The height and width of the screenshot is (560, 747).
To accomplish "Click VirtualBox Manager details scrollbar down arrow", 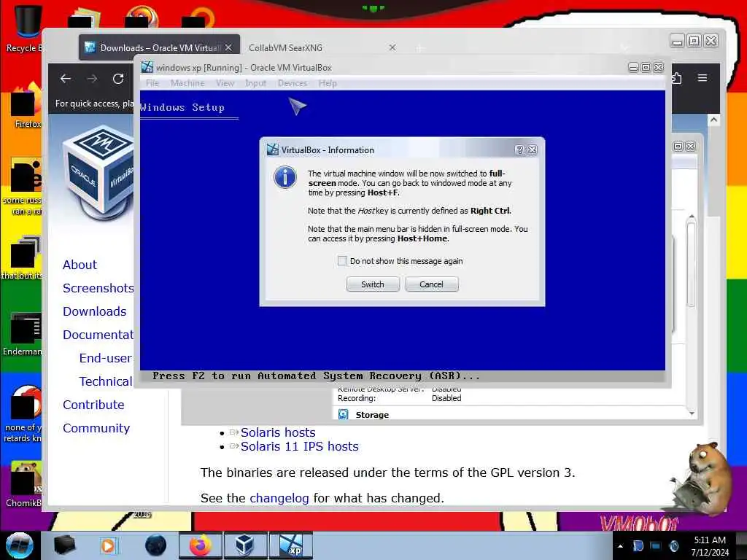I will (x=692, y=414).
